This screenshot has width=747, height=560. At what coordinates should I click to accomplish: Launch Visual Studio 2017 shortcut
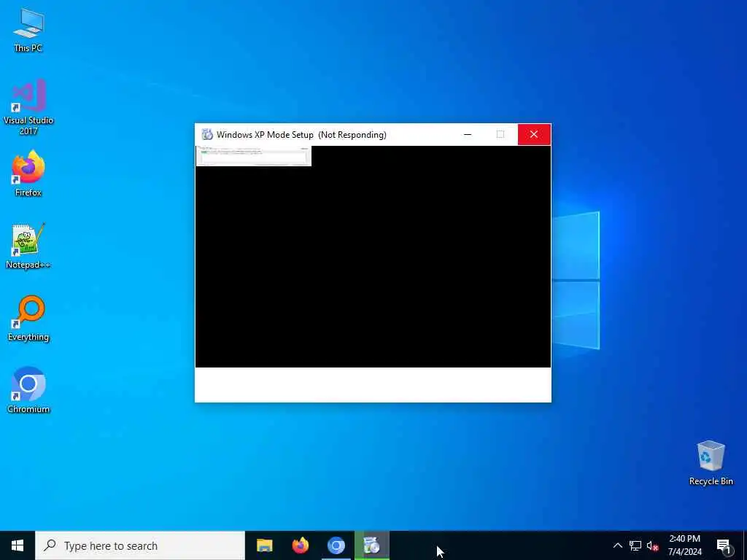[x=28, y=106]
